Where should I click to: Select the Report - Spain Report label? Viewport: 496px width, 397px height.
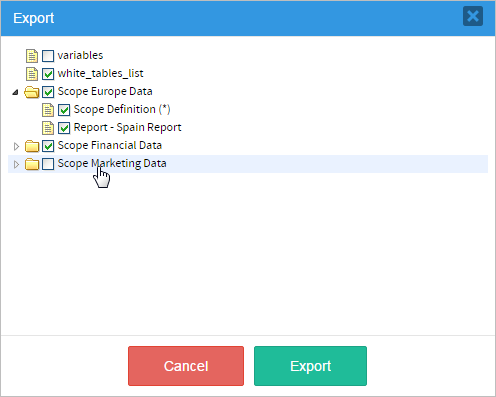point(128,127)
